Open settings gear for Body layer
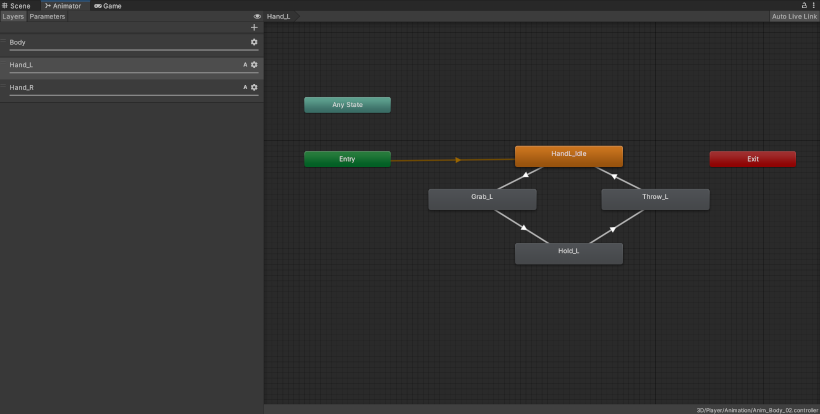The height and width of the screenshot is (414, 820). point(254,42)
